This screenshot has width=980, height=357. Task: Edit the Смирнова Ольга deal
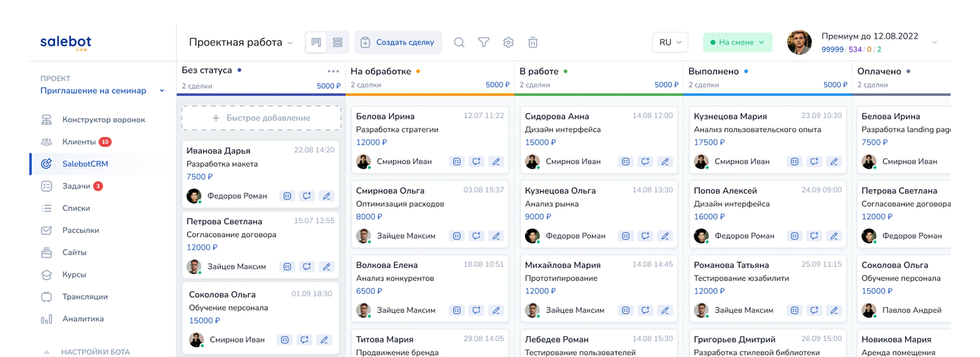click(496, 236)
